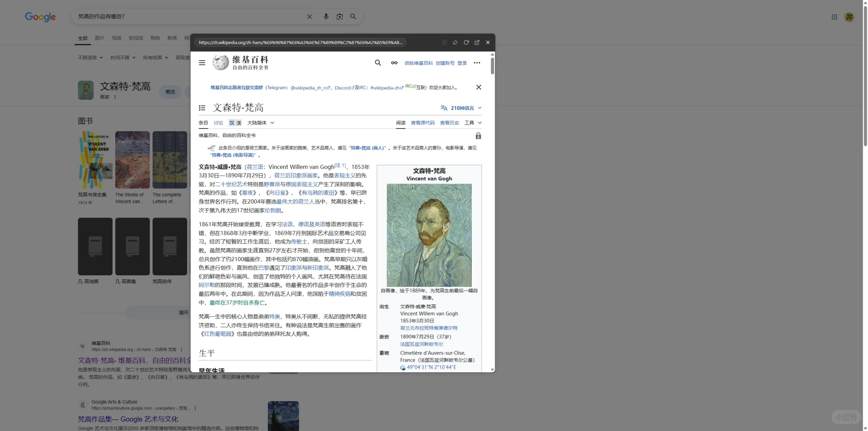Switch to the 图片 search tab
The image size is (868, 431).
(x=99, y=38)
